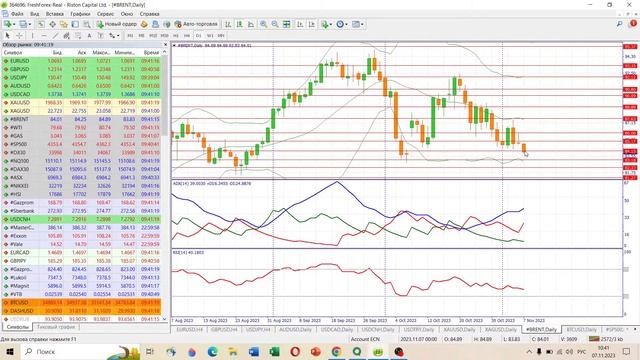Open the Файл menu
The image size is (640, 360).
(17, 14)
